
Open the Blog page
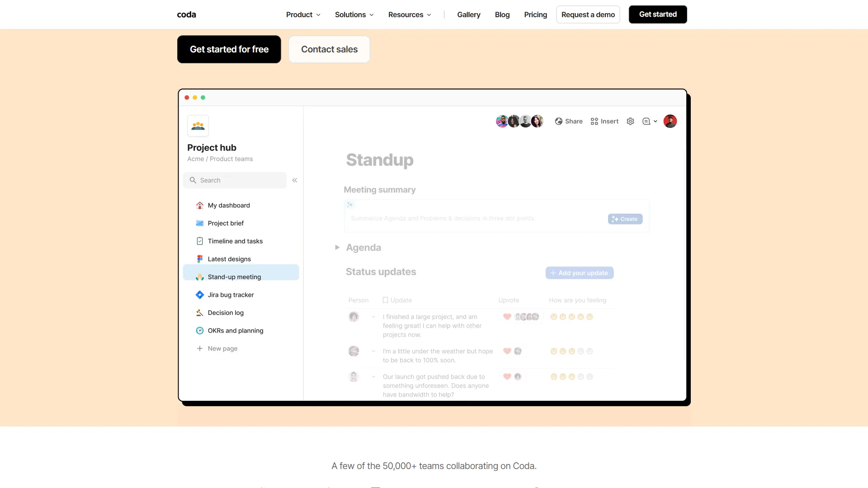tap(502, 14)
